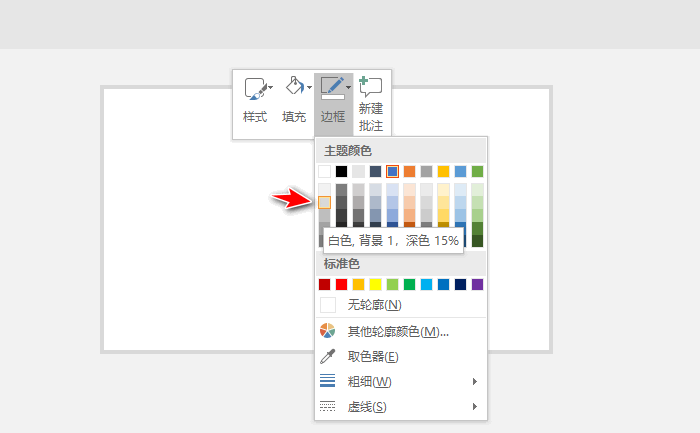Expand 粗细 submenu arrow

click(475, 381)
